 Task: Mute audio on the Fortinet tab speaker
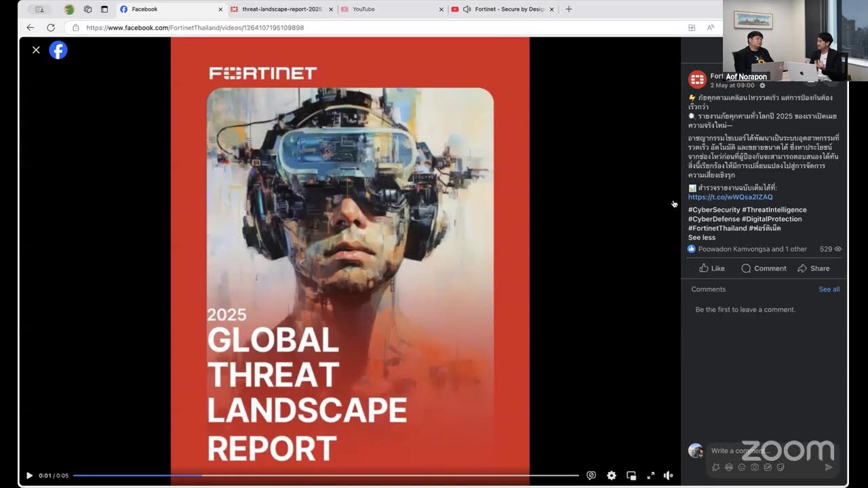pos(467,9)
